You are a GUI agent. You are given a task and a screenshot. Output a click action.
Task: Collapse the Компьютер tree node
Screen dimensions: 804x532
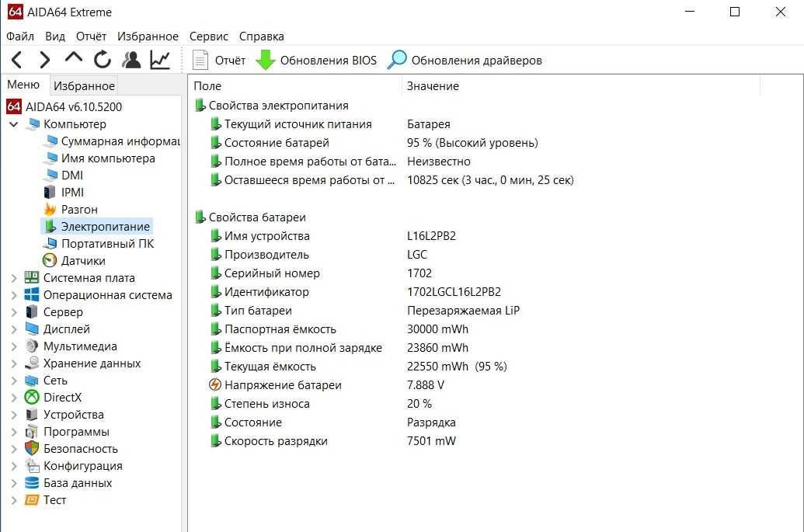coord(14,124)
